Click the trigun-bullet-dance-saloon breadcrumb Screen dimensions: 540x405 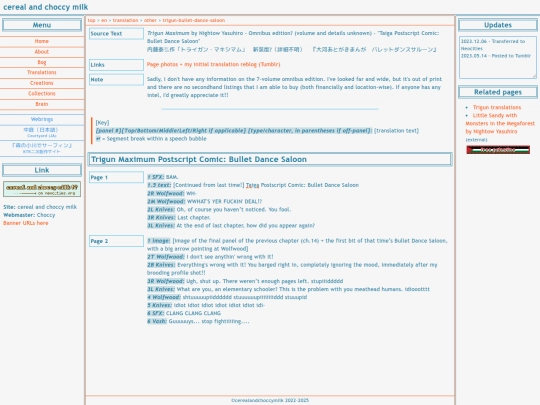(x=194, y=20)
